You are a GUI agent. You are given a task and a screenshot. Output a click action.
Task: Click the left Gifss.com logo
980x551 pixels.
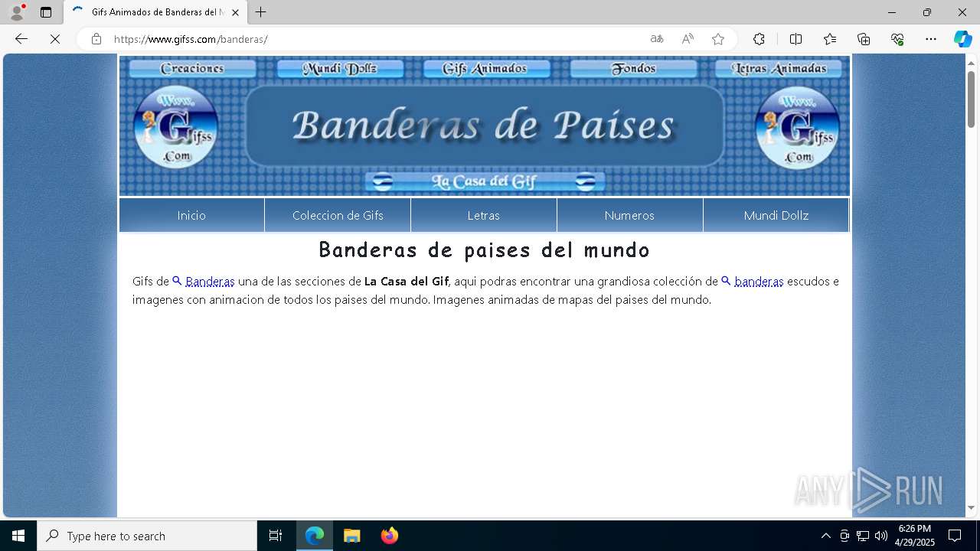[x=175, y=127]
